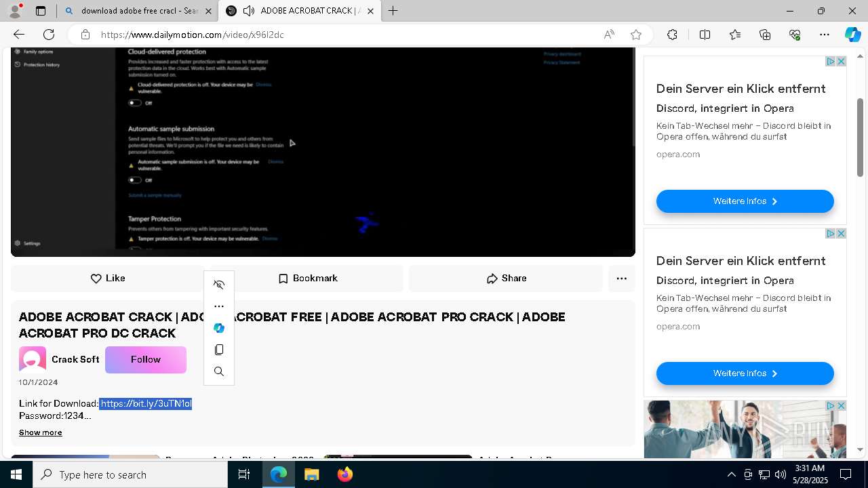Screen dimensions: 868x488
Task: Expand description with Show more
Action: point(41,432)
